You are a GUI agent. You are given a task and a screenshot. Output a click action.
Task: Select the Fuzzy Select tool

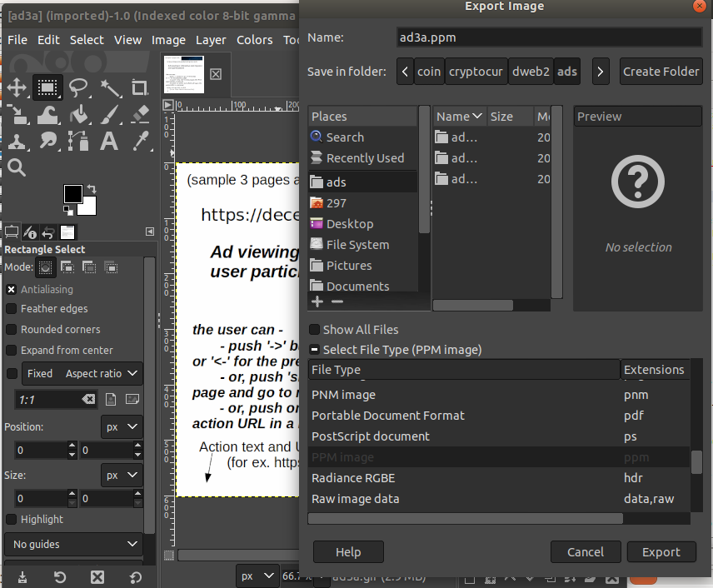[112, 87]
